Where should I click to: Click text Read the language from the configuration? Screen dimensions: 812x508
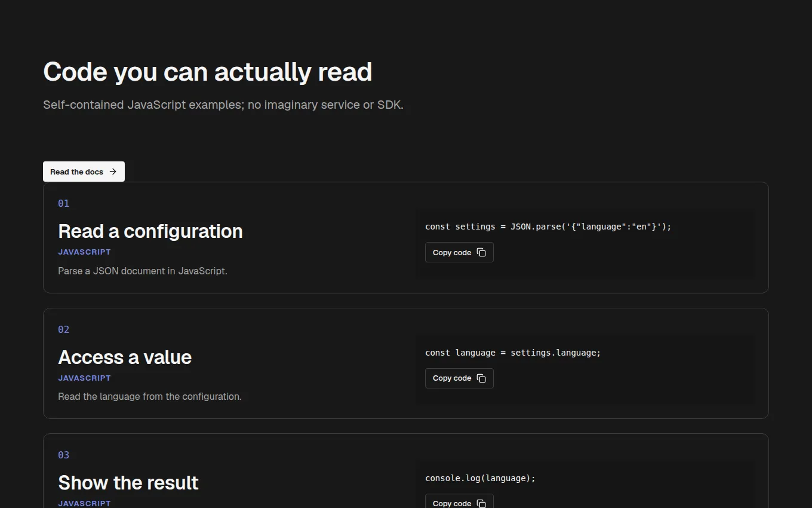[150, 396]
